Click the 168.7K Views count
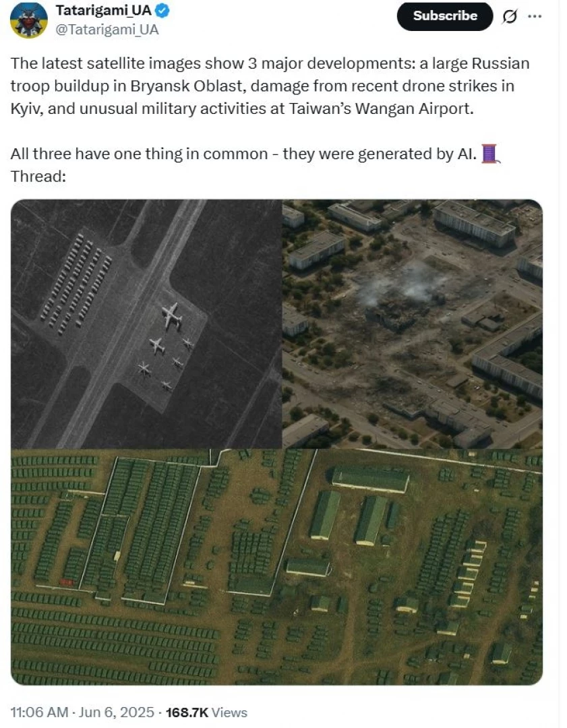This screenshot has height=728, width=567. pyautogui.click(x=206, y=712)
